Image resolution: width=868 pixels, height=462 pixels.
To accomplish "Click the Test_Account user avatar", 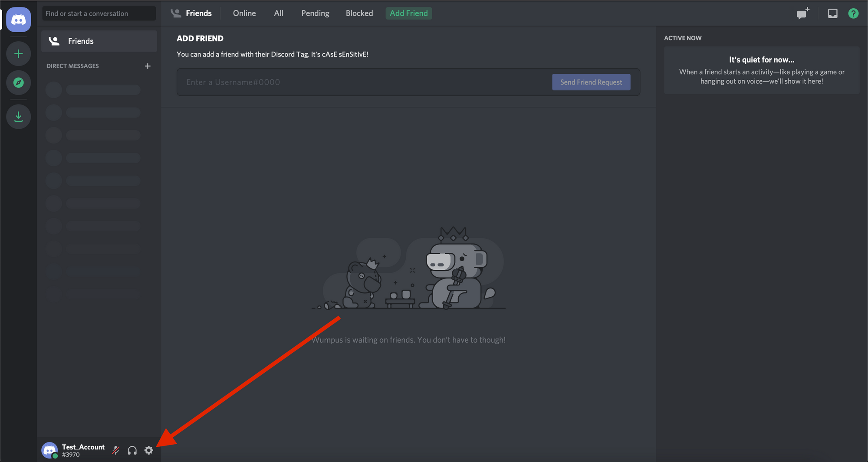I will pos(49,450).
